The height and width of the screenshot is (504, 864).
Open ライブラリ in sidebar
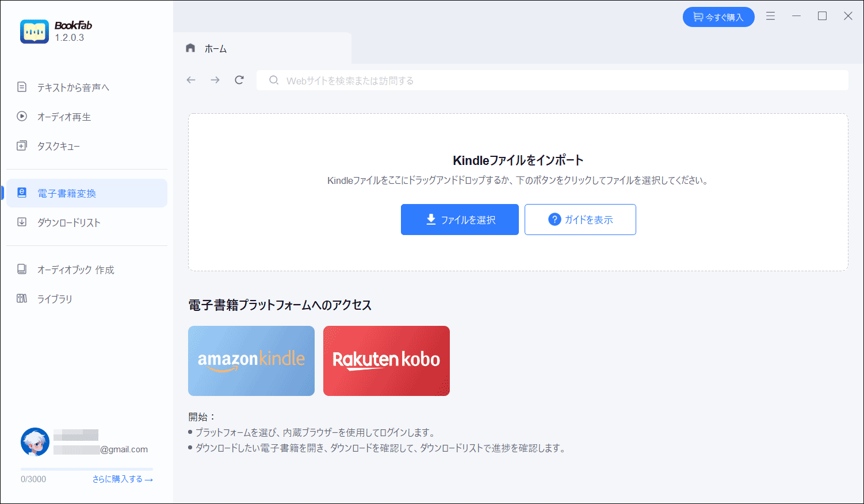55,299
